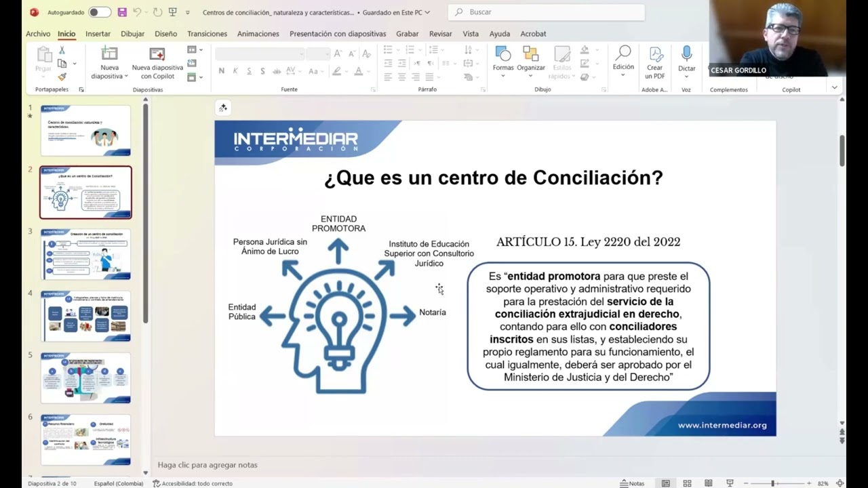Expand the 'Guardado en Este PC' dropdown
Image resolution: width=868 pixels, height=488 pixels.
pyautogui.click(x=427, y=13)
